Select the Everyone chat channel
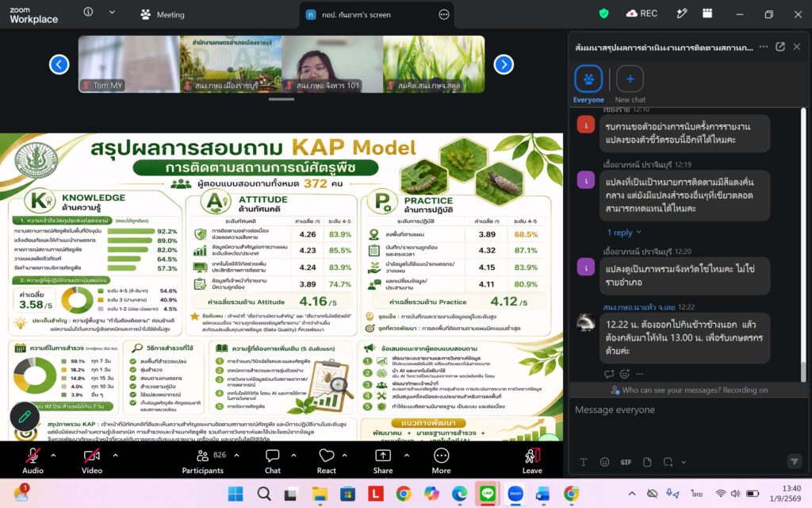 pos(588,84)
